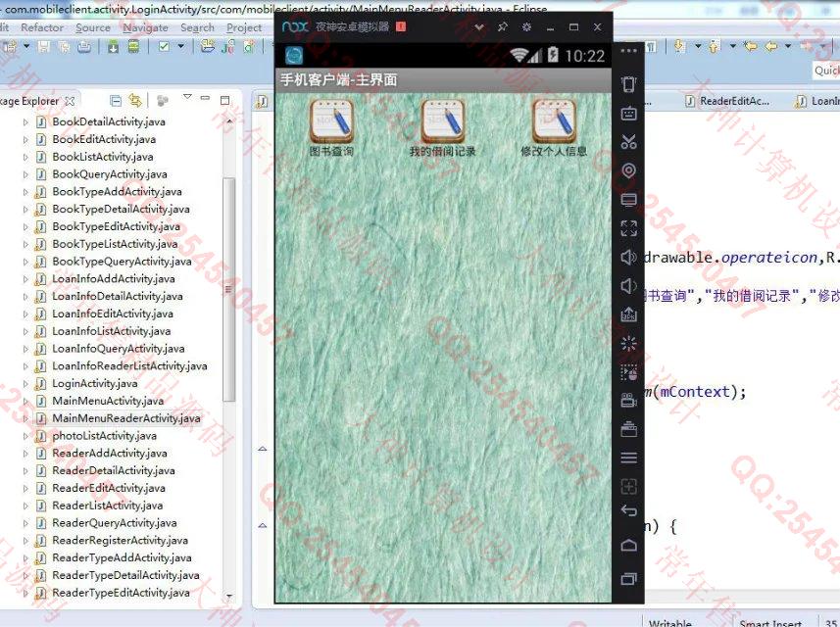The width and height of the screenshot is (840, 627).
Task: Select BookEditActivity.java file
Action: (104, 139)
